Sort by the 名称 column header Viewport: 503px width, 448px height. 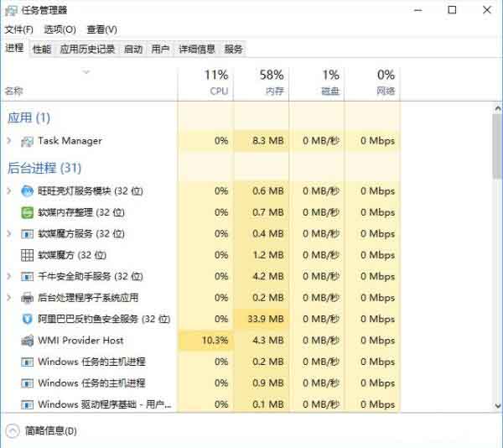[x=13, y=91]
